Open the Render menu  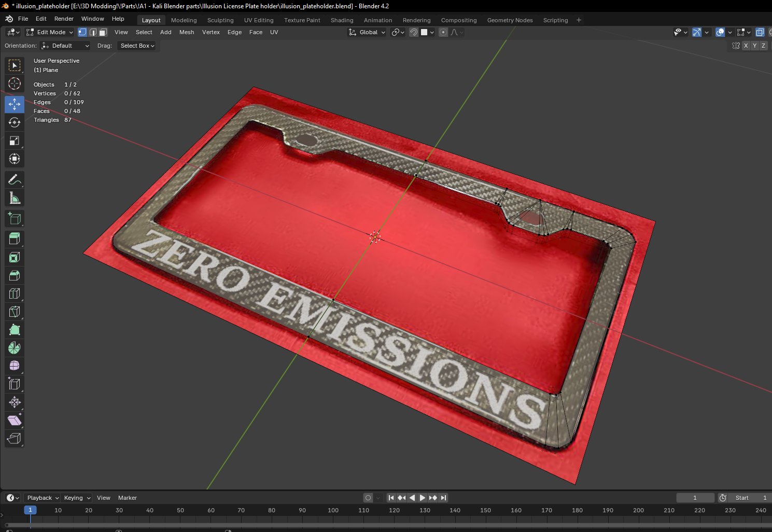click(x=64, y=19)
